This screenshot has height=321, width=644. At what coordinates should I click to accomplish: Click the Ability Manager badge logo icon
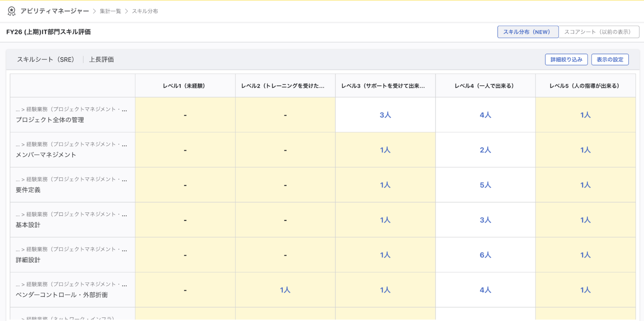11,11
